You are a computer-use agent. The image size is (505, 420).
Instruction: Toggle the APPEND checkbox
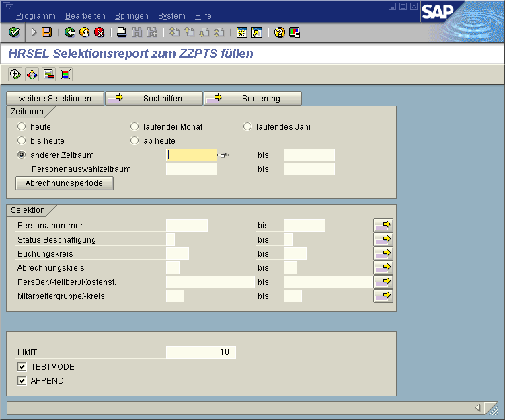(22, 381)
